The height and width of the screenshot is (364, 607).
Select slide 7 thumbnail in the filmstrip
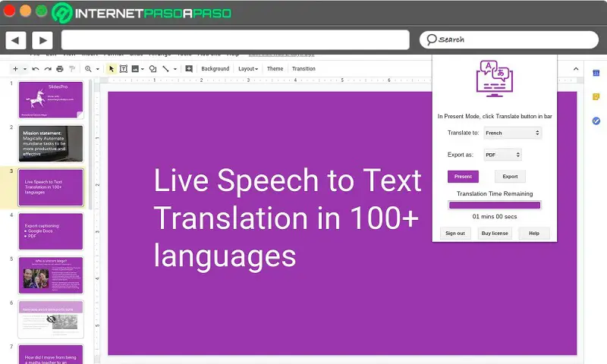click(x=51, y=354)
